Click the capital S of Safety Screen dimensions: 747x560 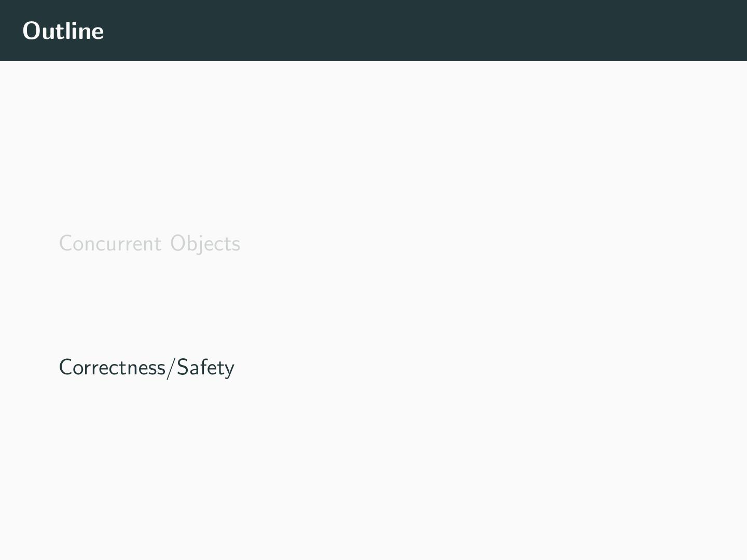[x=182, y=368]
